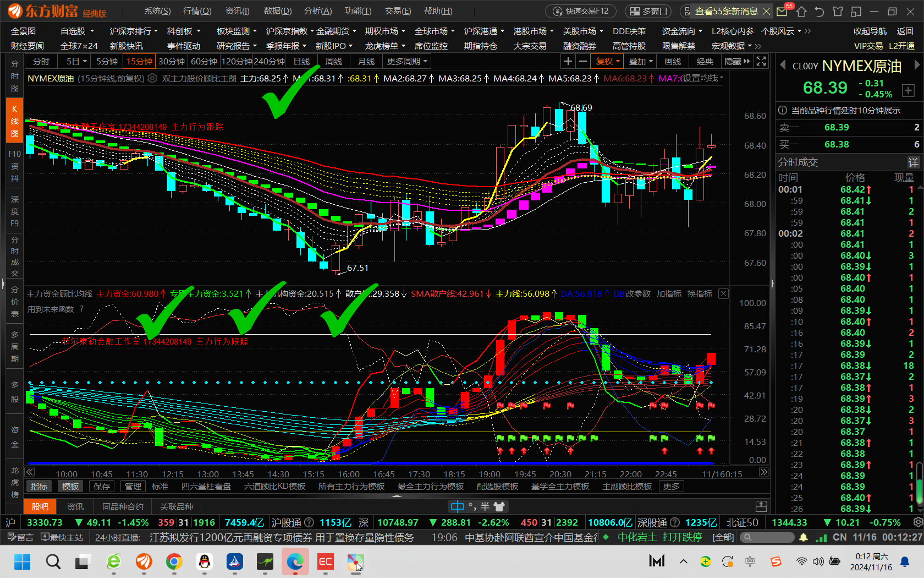Image resolution: width=924 pixels, height=578 pixels.
Task: Open the 叠加 overlay dropdown
Action: [x=641, y=61]
